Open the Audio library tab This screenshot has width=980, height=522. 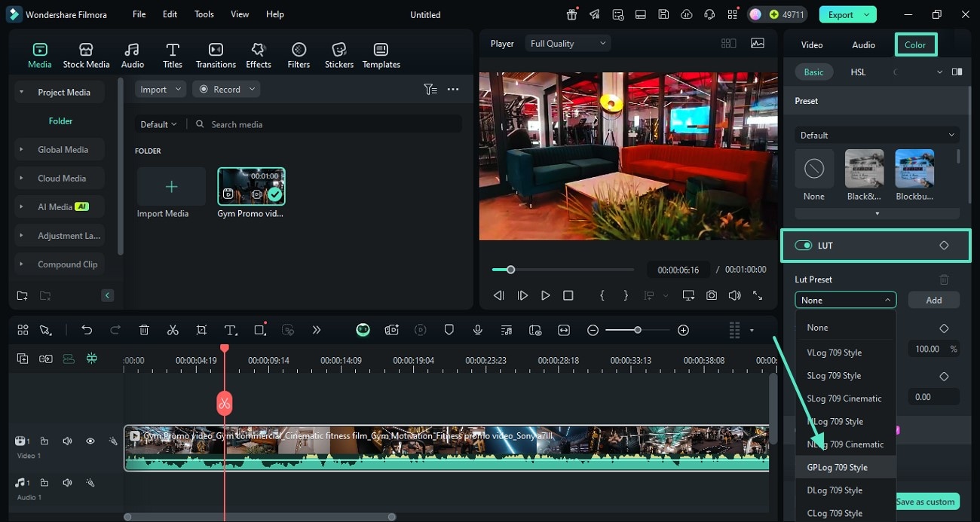[133, 55]
